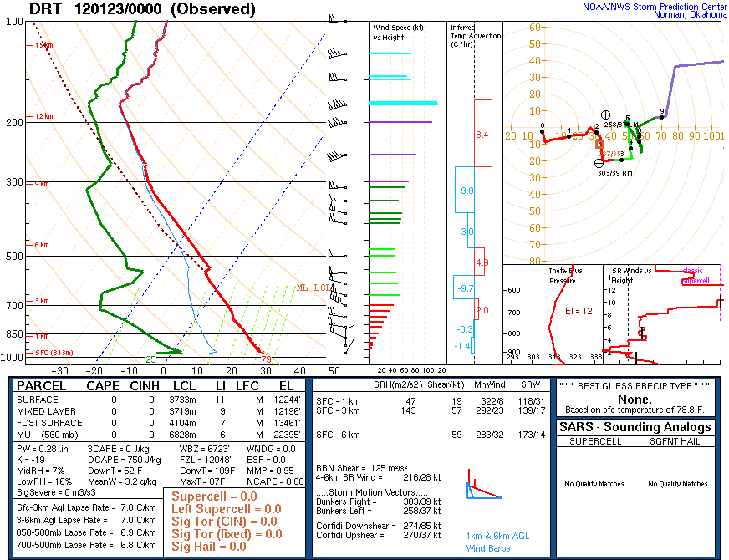Click the 1km & 6km wind barb graphic
The height and width of the screenshot is (560, 729).
[x=483, y=485]
